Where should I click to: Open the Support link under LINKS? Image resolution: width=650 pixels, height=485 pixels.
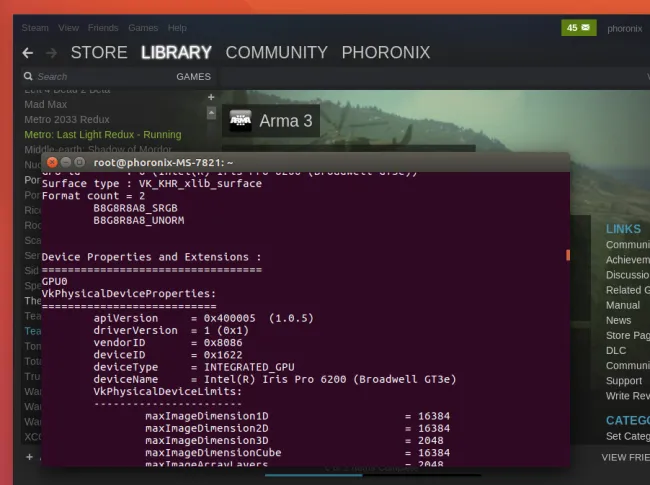tap(624, 380)
